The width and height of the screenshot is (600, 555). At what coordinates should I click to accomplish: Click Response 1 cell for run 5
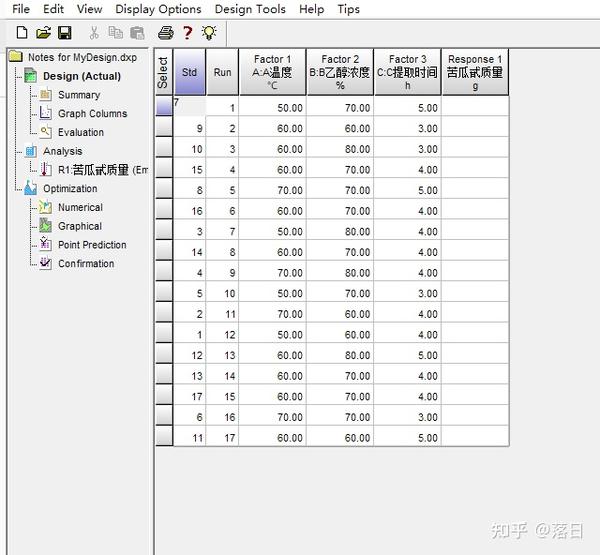(x=475, y=189)
